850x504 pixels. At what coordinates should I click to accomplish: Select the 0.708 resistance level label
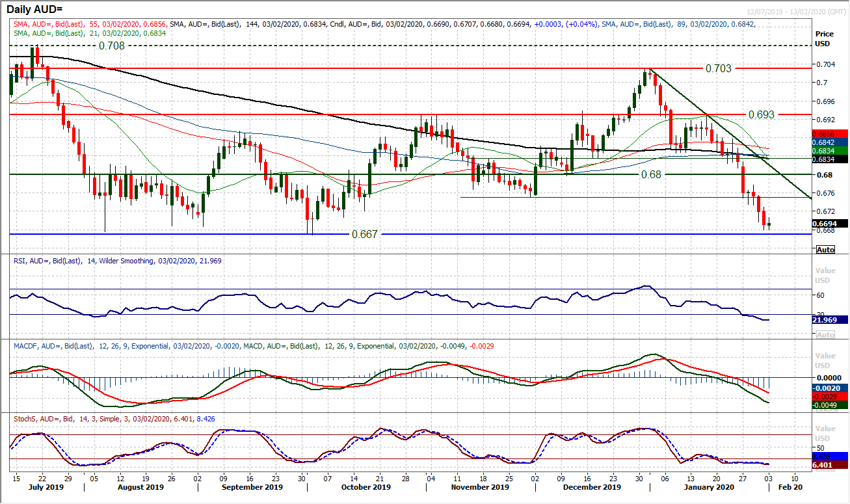click(111, 46)
